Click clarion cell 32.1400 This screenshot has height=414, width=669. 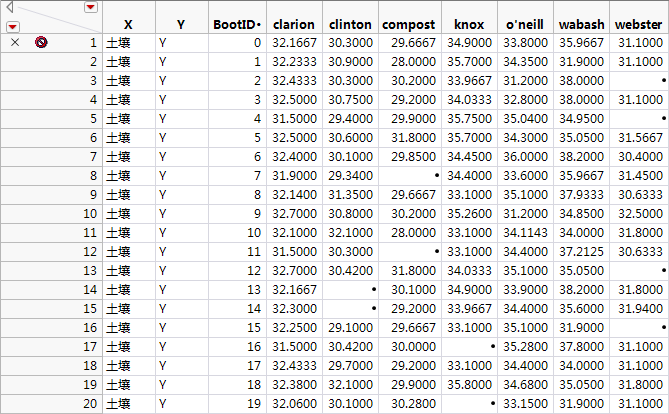(294, 195)
